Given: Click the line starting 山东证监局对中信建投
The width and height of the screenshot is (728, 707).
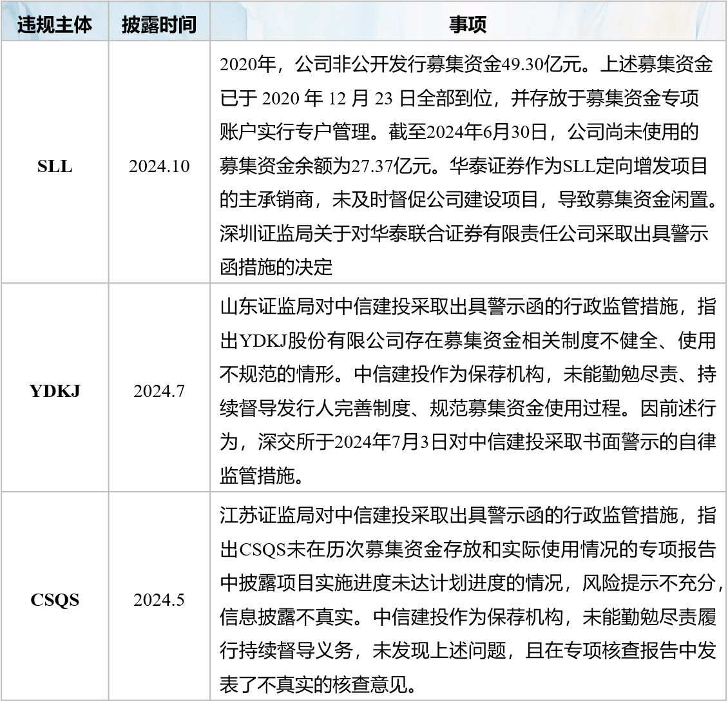Looking at the screenshot, I should tap(468, 307).
